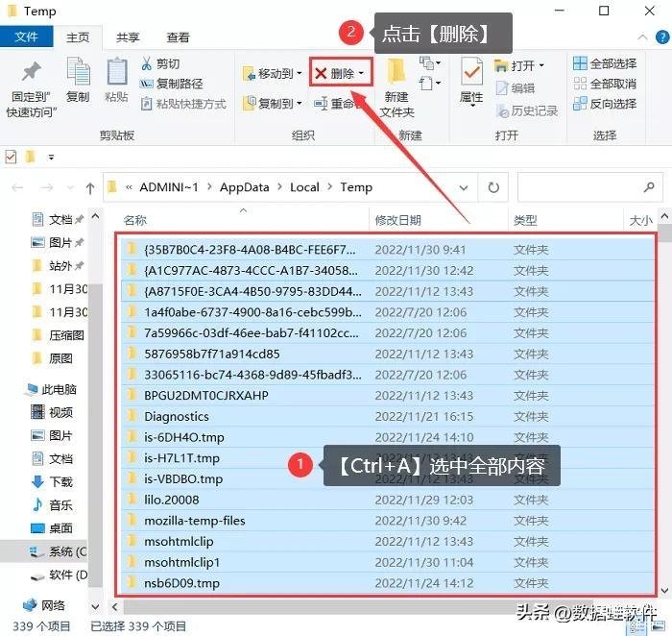This screenshot has height=636, width=672.
Task: Click the Refresh button beside the address bar
Action: pos(493,187)
